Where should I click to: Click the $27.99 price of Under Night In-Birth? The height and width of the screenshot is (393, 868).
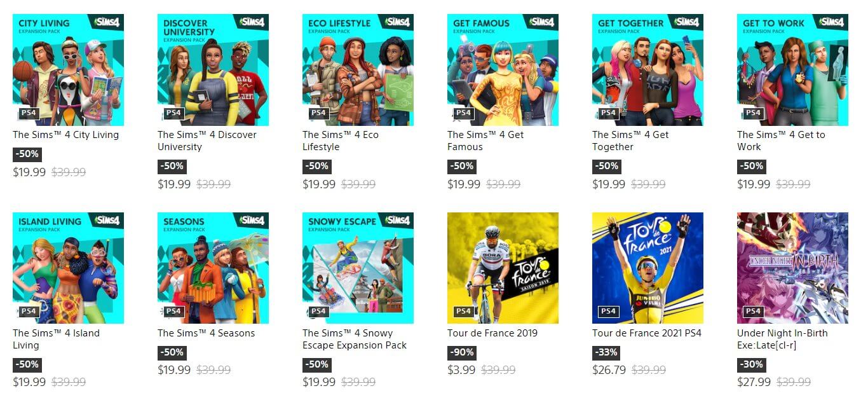tap(754, 382)
